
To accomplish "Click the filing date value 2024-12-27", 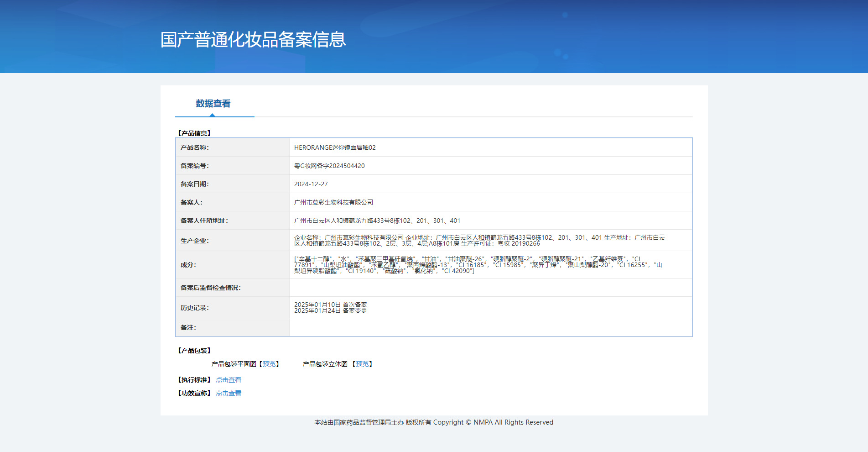I will (311, 184).
